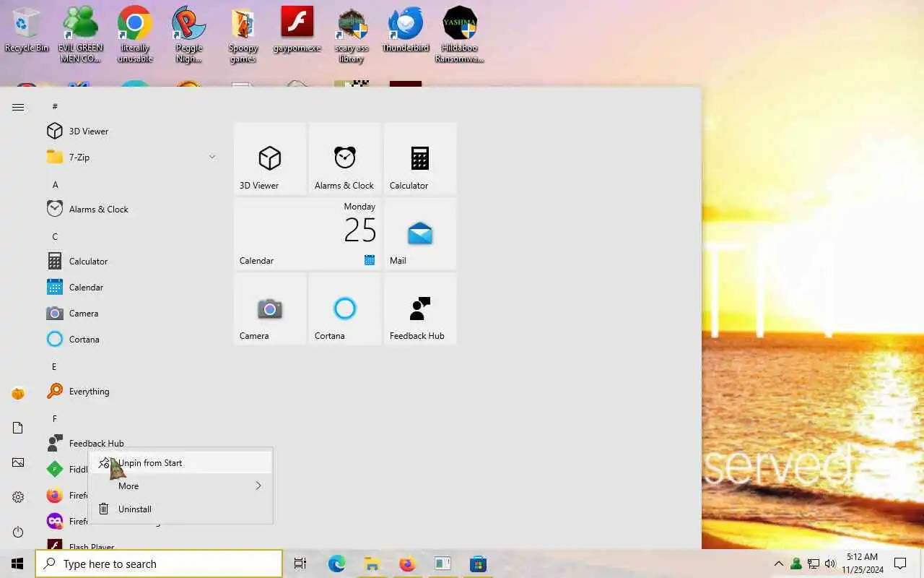Image resolution: width=924 pixels, height=578 pixels.
Task: Open Feedback Hub from the app list
Action: 131,443
